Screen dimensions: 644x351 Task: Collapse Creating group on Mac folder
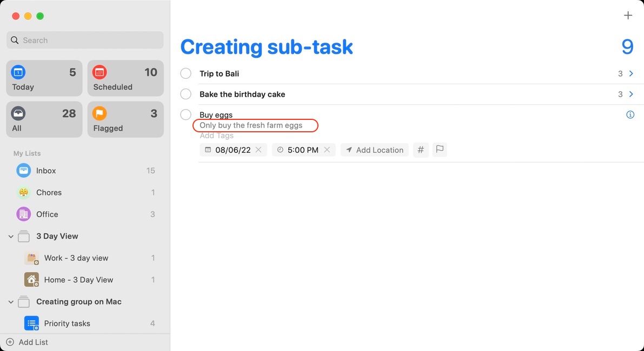pos(11,302)
